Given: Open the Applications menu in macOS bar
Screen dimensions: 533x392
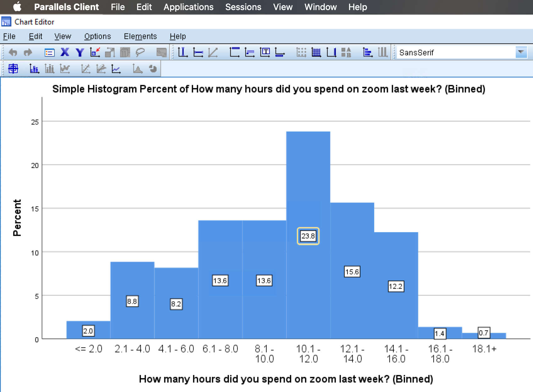Looking at the screenshot, I should tap(188, 7).
